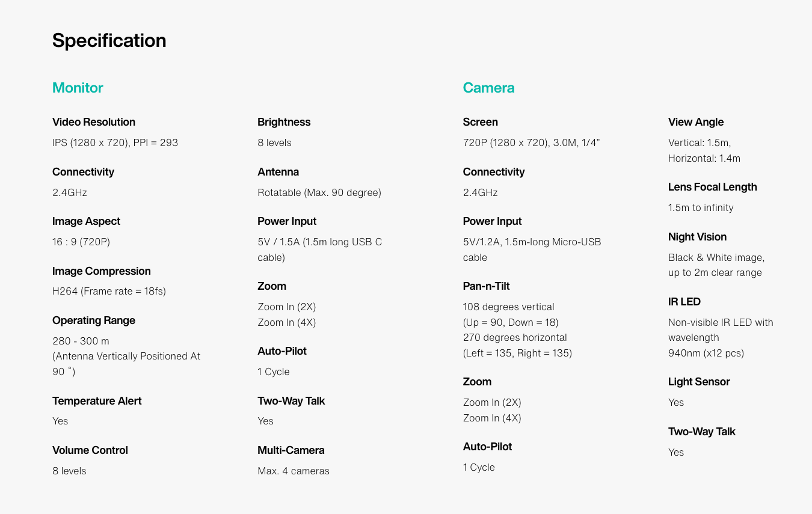Click the Video Resolution label
The height and width of the screenshot is (514, 812).
pyautogui.click(x=94, y=122)
